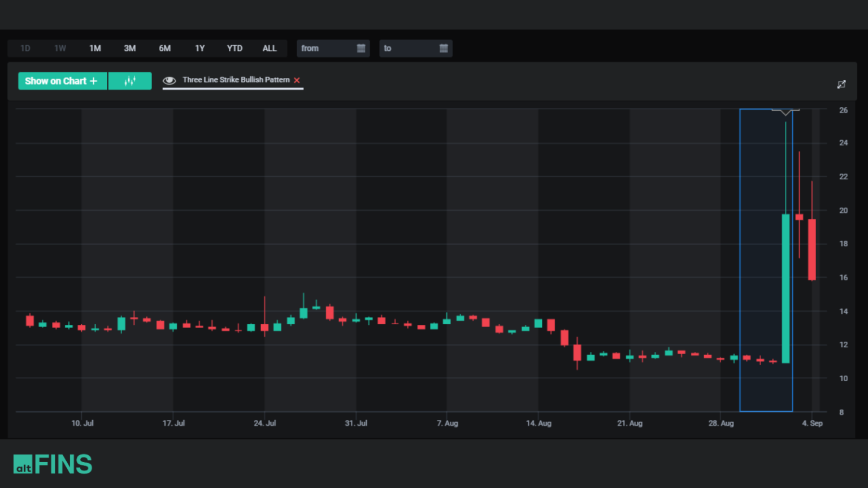
Task: Show ALL time range
Action: point(270,49)
